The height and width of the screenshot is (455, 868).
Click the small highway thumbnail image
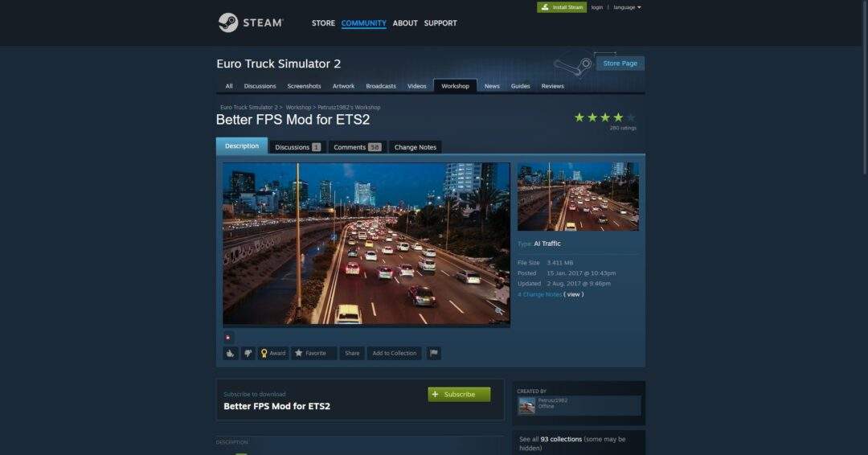pos(578,196)
